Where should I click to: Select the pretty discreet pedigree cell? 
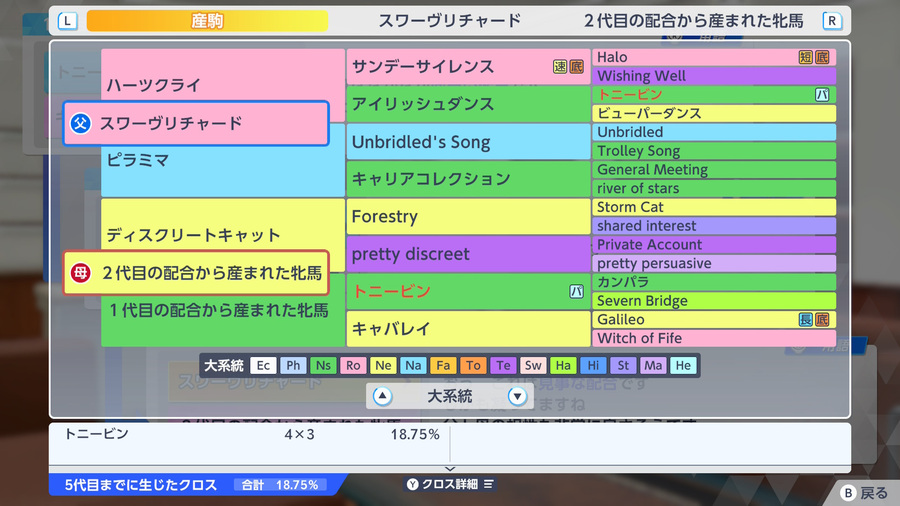(x=468, y=254)
